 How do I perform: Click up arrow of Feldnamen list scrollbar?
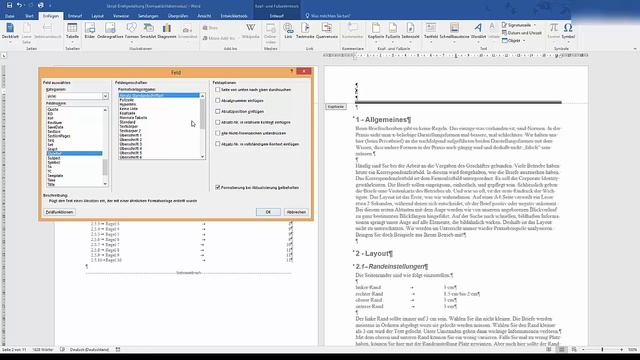click(105, 110)
